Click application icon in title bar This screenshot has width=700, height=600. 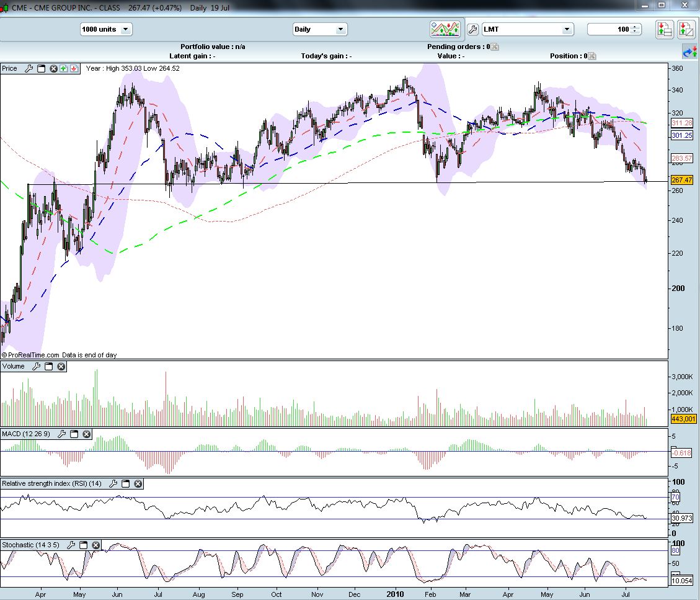pos(4,7)
